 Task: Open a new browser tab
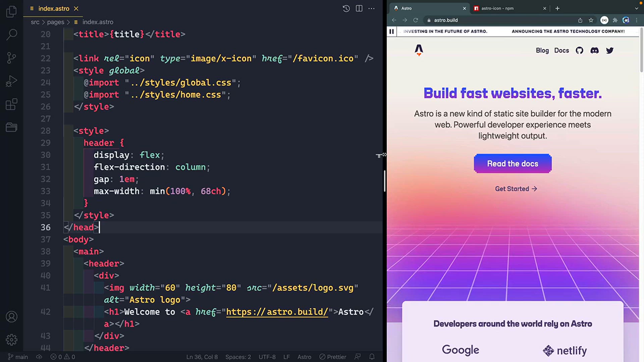pyautogui.click(x=557, y=8)
